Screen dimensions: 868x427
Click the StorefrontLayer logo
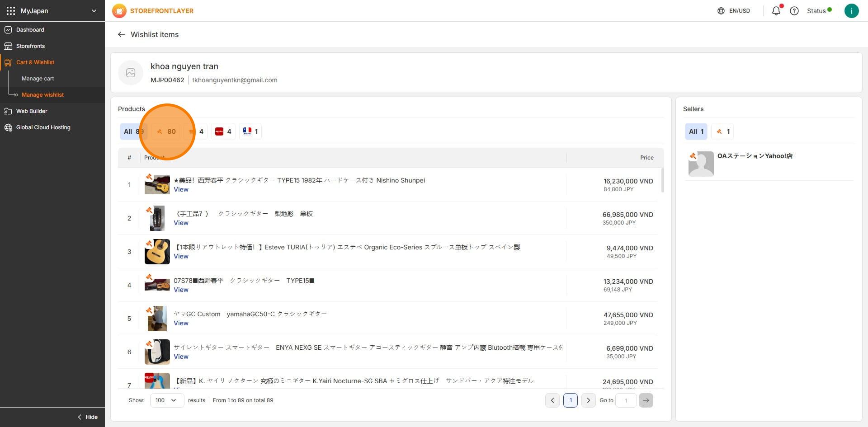tap(153, 11)
